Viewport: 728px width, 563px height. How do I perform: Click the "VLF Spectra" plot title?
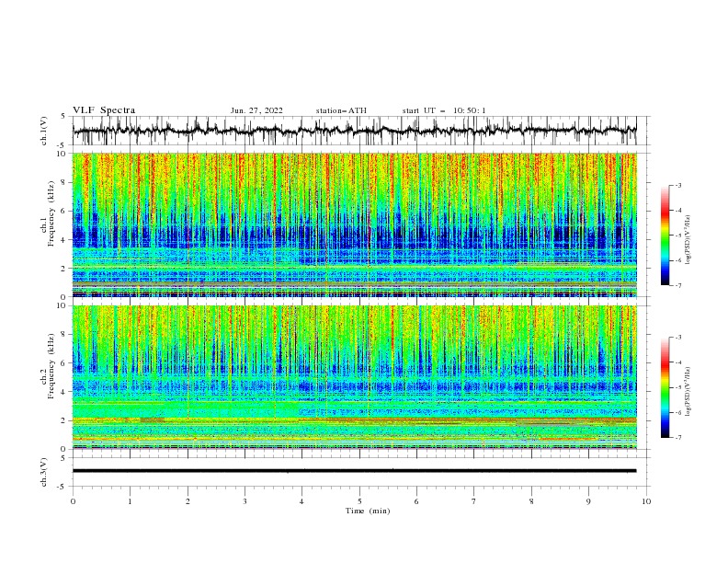[x=104, y=110]
